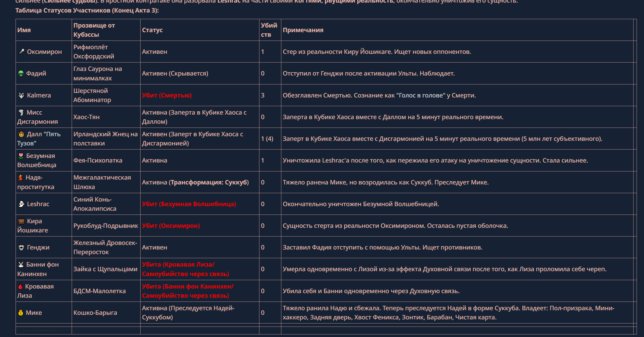
Task: Click the status 'Активен (Скрывается)'
Action: pos(175,73)
